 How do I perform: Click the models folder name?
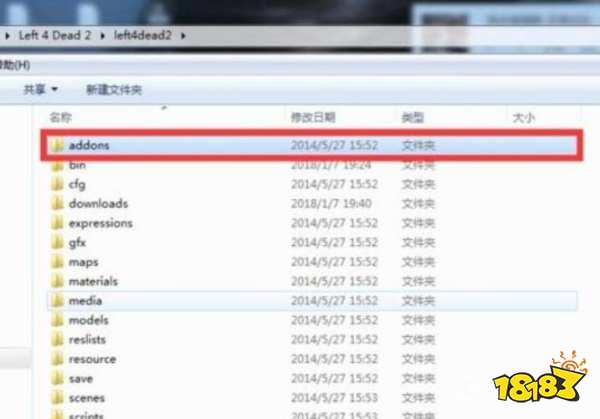[x=88, y=320]
